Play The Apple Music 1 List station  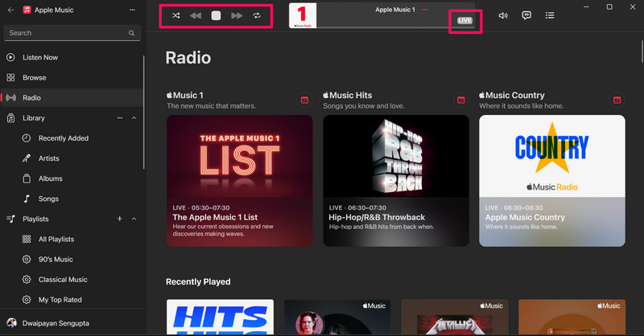[239, 181]
